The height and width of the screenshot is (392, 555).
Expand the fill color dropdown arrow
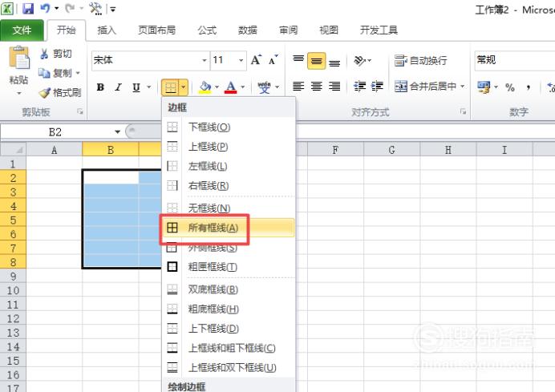(x=217, y=87)
